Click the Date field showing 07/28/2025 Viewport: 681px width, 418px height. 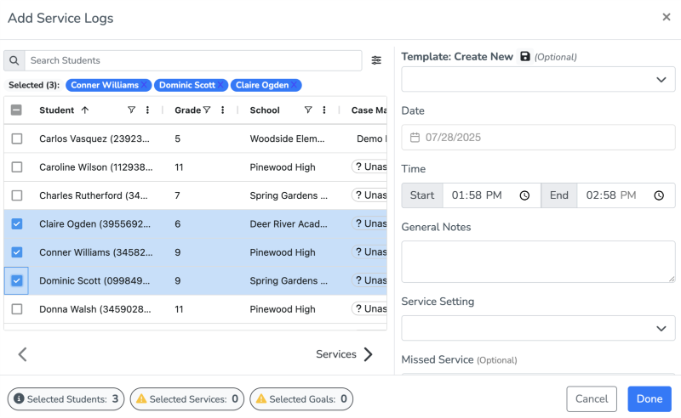(538, 137)
